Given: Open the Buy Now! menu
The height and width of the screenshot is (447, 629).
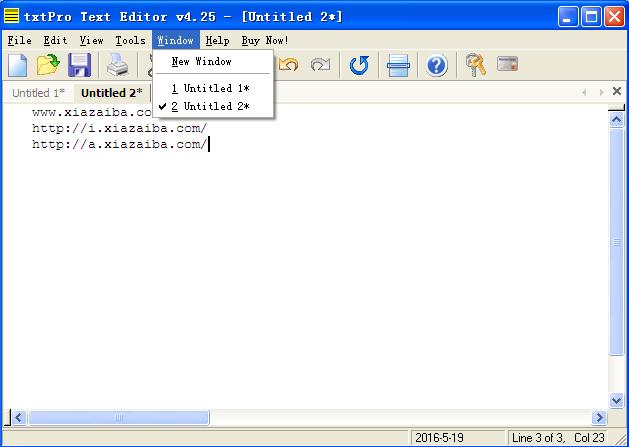Looking at the screenshot, I should pyautogui.click(x=265, y=41).
